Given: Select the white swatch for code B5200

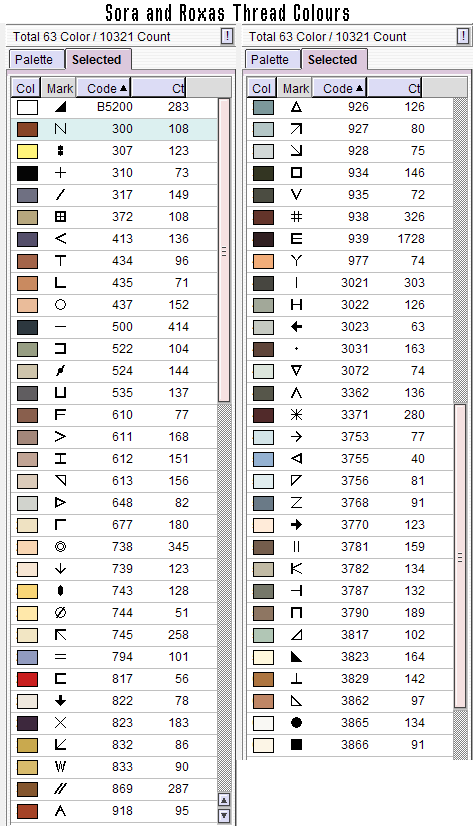Looking at the screenshot, I should click(x=27, y=107).
